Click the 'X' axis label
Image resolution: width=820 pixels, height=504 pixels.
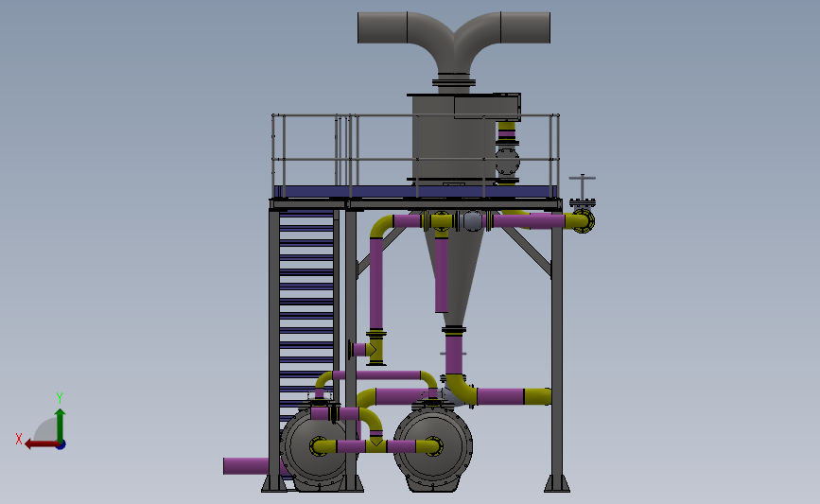[x=19, y=439]
